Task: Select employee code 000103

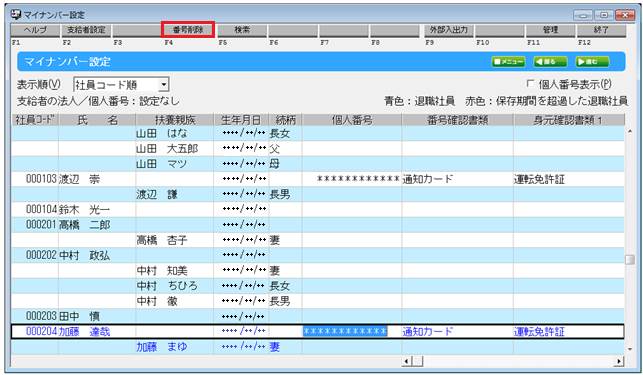Action: coord(41,179)
